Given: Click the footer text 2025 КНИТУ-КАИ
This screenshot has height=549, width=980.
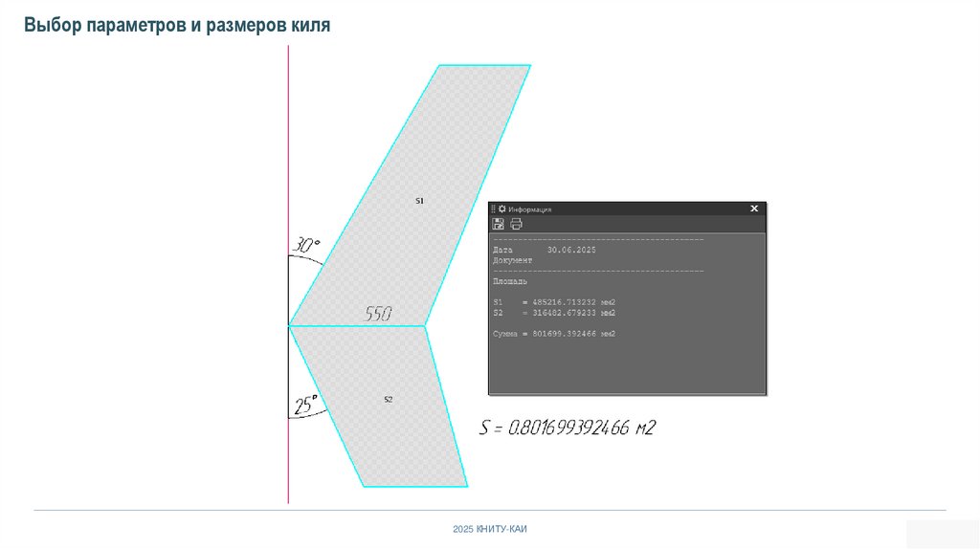Looking at the screenshot, I should [x=490, y=529].
